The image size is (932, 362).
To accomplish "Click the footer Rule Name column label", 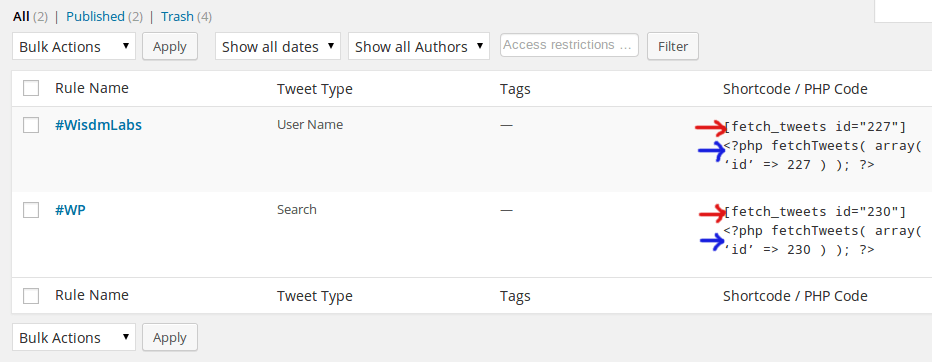I will [x=92, y=295].
